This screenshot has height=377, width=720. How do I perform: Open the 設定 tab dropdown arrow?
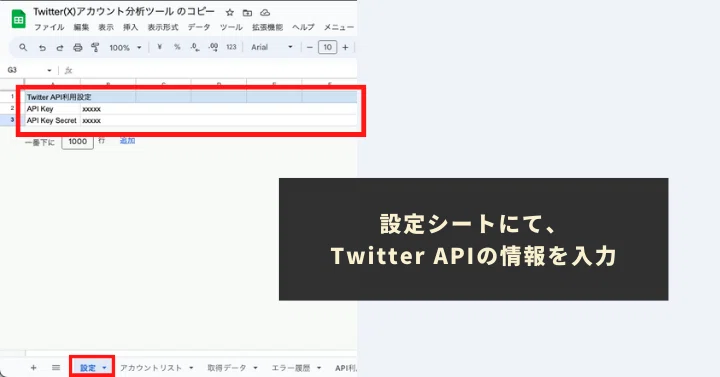104,368
